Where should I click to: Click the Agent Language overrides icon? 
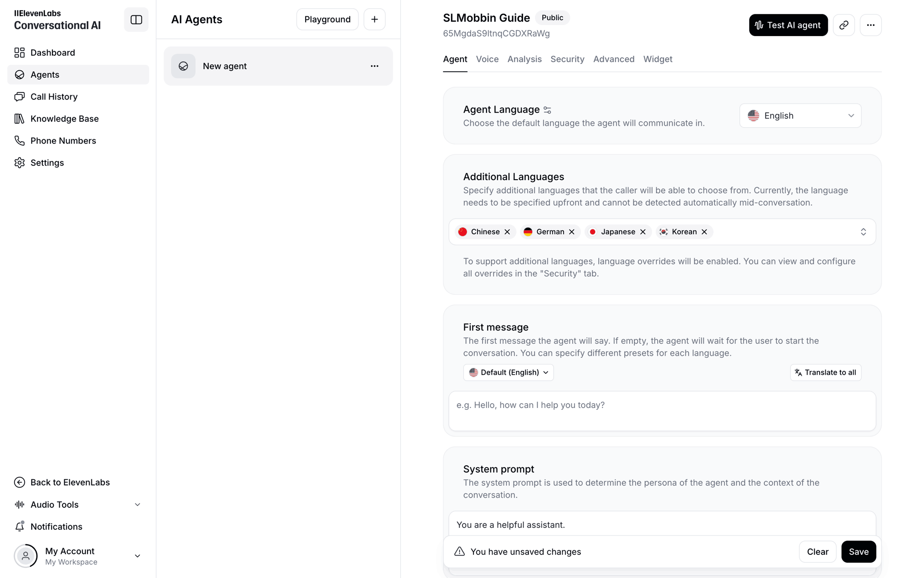tap(547, 110)
